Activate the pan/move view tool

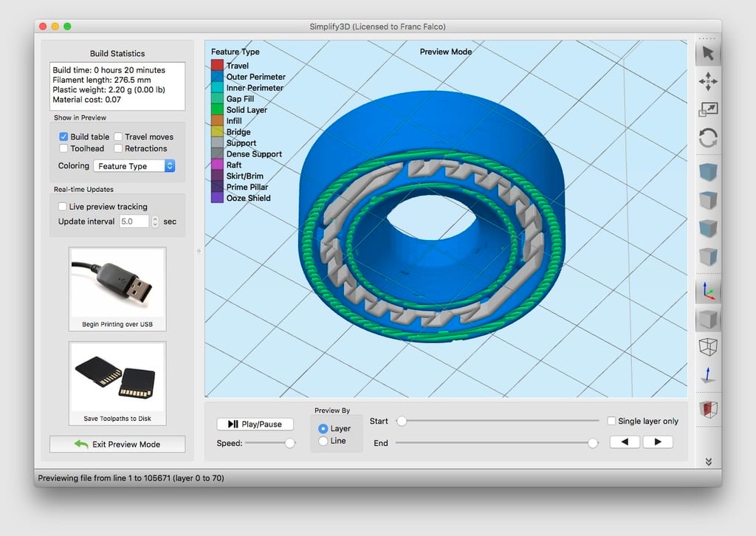coord(707,81)
